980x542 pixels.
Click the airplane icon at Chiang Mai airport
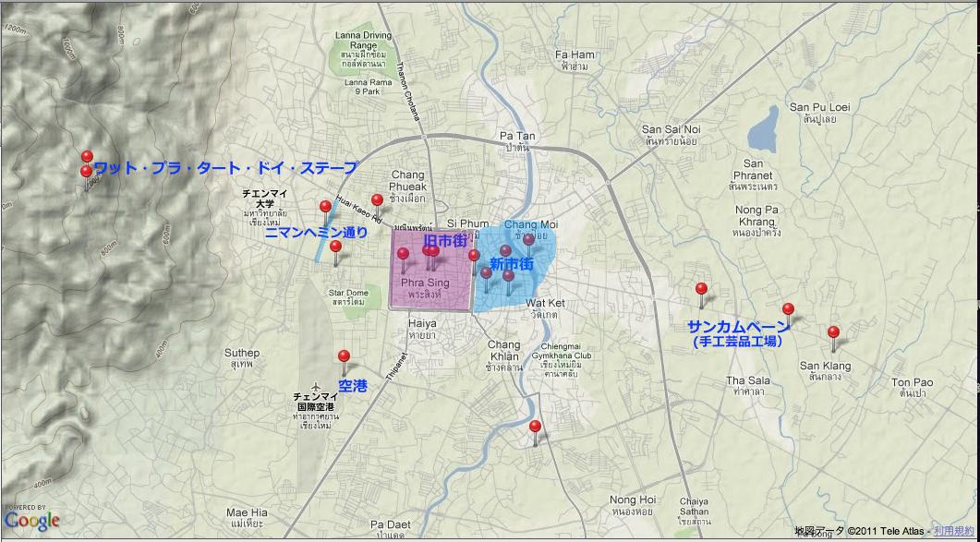pyautogui.click(x=316, y=387)
